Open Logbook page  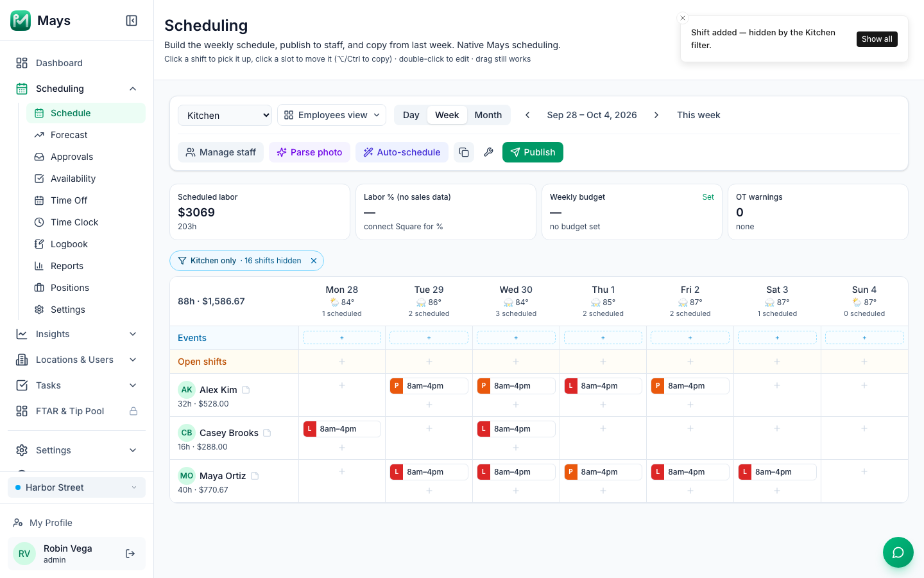86,244
